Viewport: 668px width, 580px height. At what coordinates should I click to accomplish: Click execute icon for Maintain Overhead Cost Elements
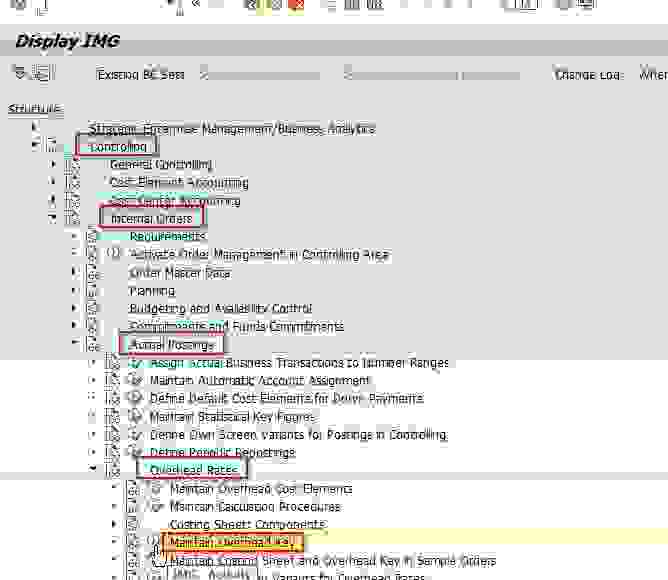[x=156, y=489]
